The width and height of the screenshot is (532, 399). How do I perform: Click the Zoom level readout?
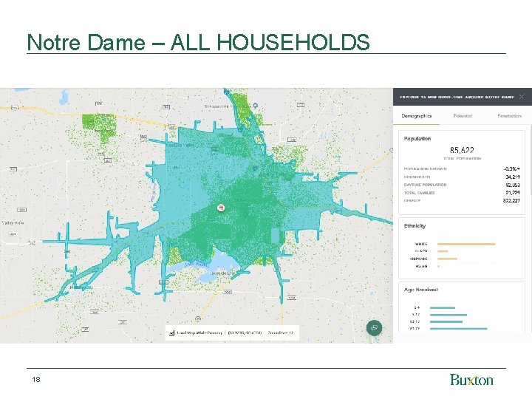click(x=280, y=332)
